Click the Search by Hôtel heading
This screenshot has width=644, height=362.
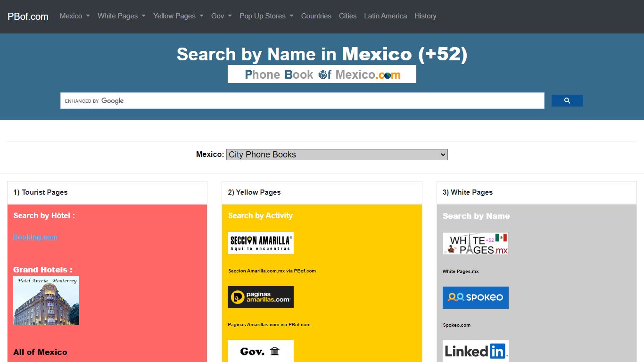pyautogui.click(x=44, y=216)
